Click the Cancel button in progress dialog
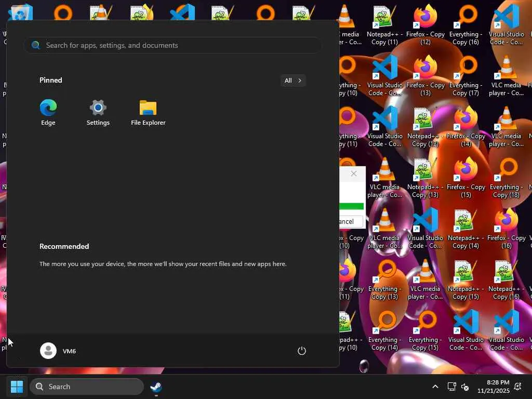Viewport: 532px width, 399px height. pos(351,221)
